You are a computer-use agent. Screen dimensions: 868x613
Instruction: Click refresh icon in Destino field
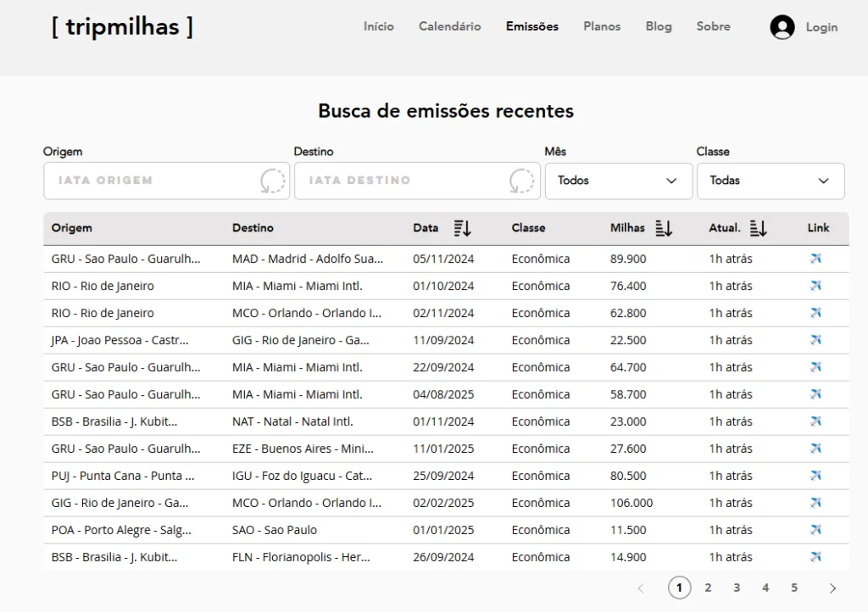tap(521, 181)
